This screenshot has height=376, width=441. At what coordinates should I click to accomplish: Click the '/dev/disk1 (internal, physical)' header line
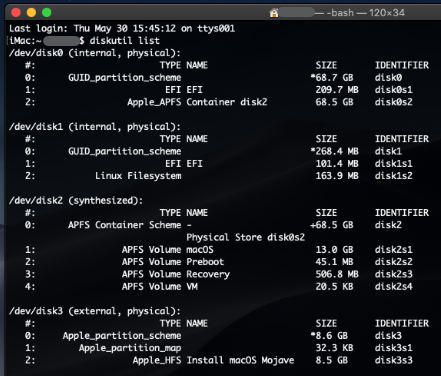point(95,127)
